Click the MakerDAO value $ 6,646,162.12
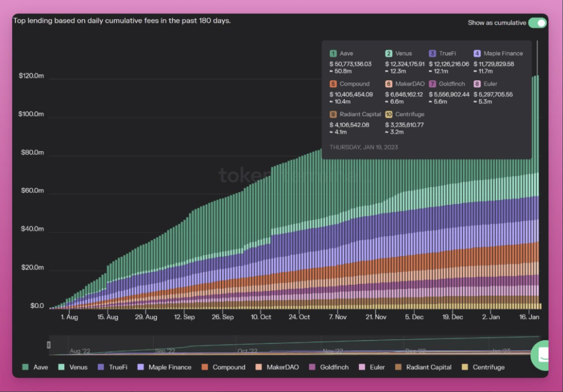Image resolution: width=563 pixels, height=392 pixels. click(404, 95)
